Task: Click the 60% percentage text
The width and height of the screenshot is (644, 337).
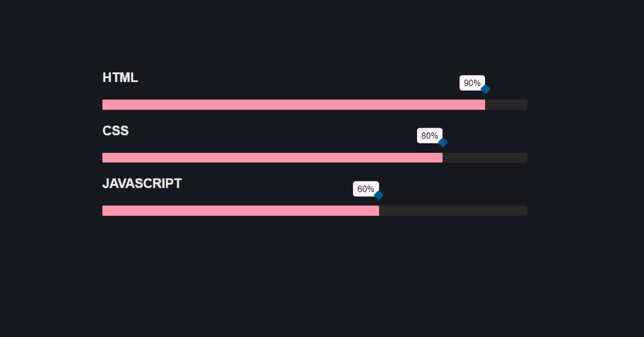Action: tap(366, 188)
